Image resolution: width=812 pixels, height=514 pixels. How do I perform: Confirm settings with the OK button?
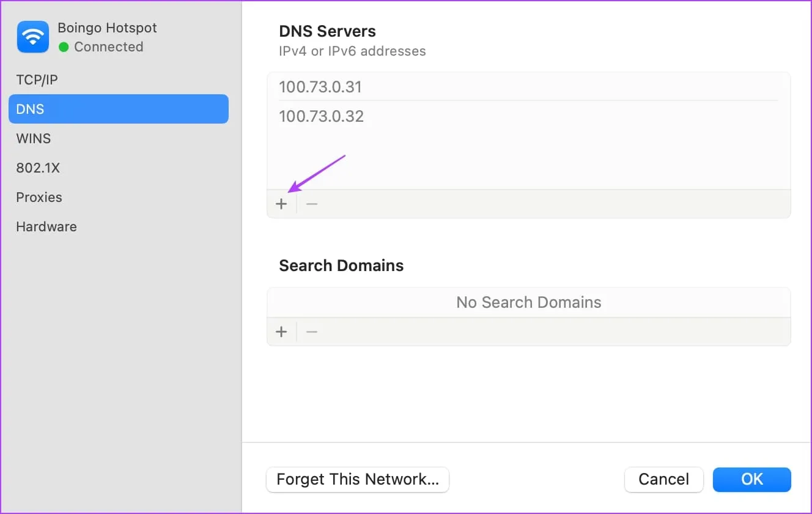click(x=751, y=479)
